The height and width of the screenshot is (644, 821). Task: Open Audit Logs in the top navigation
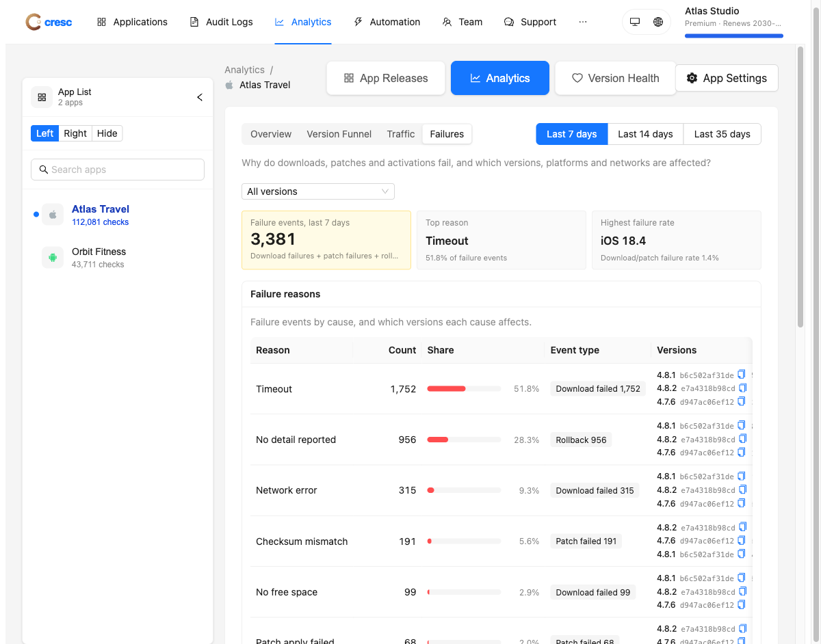click(x=221, y=22)
